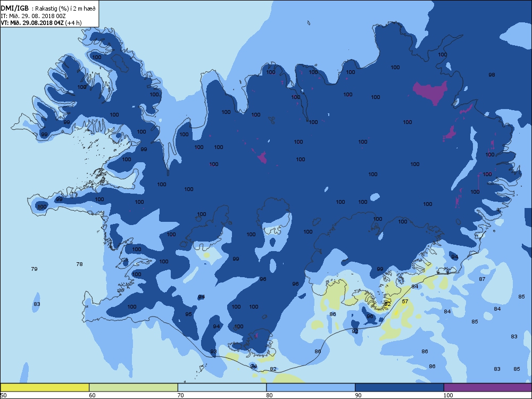Select the dark blue 90–100 legend band
532x399 pixels.
[400, 387]
